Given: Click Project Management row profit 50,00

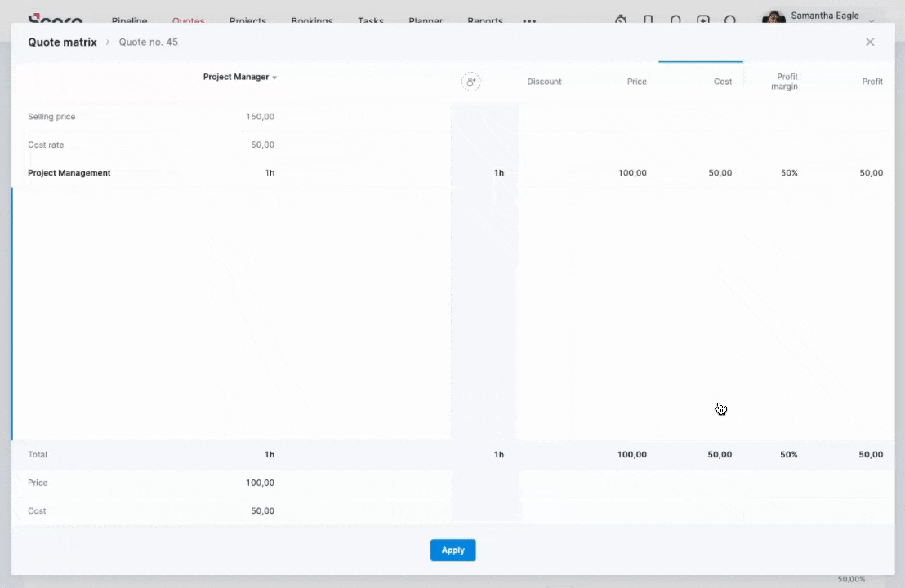Looking at the screenshot, I should (871, 173).
